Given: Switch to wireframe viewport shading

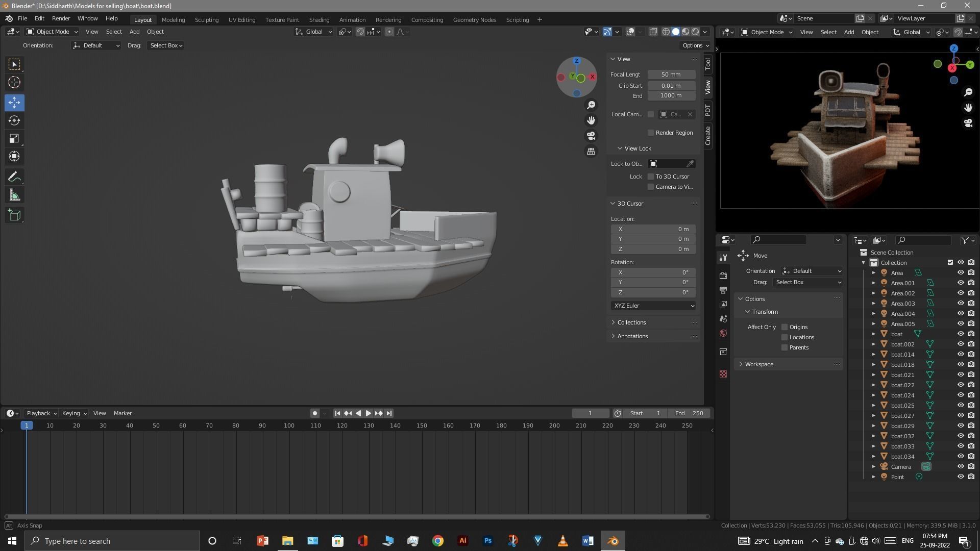Looking at the screenshot, I should (666, 32).
